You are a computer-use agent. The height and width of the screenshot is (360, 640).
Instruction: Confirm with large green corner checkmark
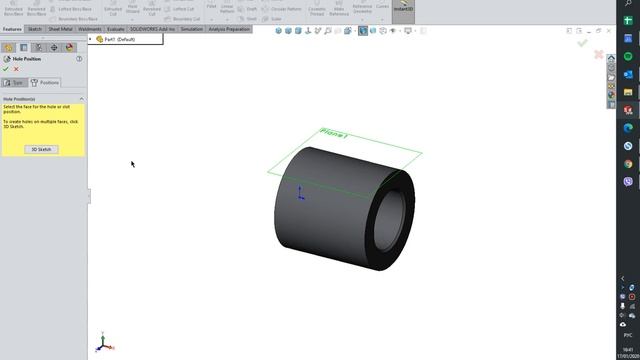(x=582, y=43)
